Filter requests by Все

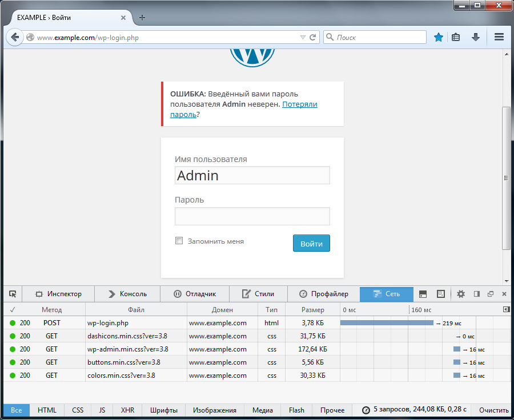coord(17,410)
